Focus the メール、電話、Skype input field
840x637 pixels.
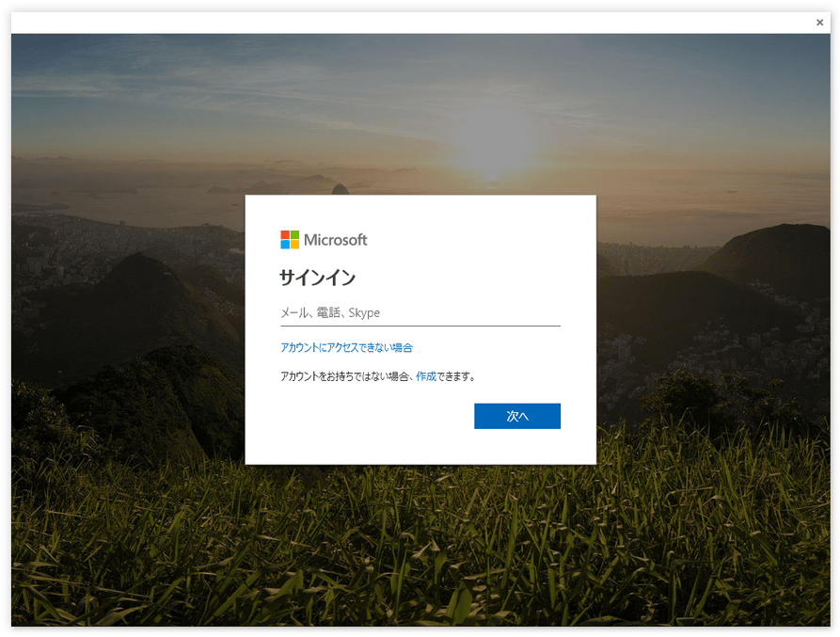tap(420, 313)
